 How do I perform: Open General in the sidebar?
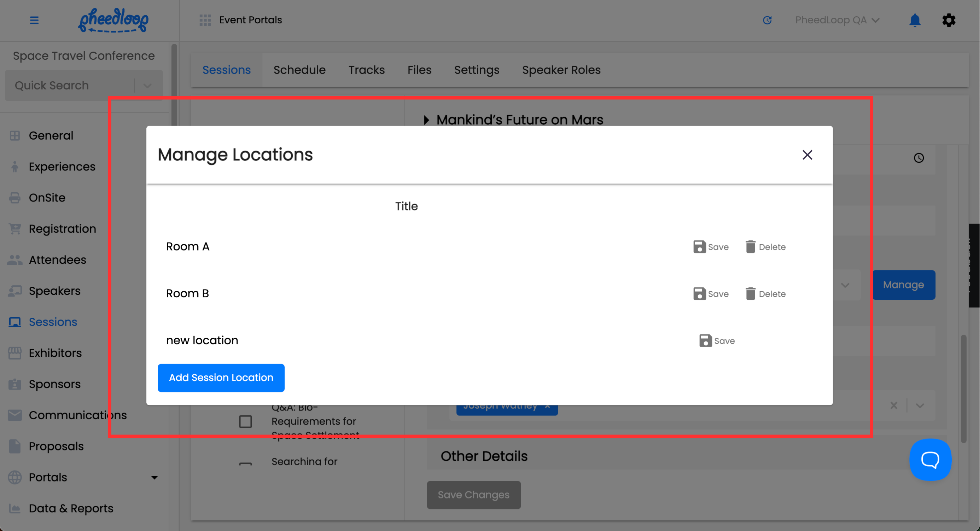click(x=51, y=135)
